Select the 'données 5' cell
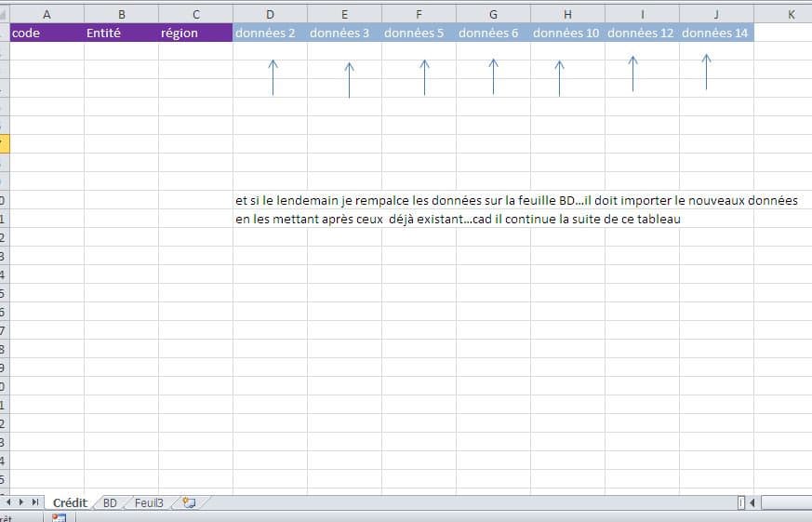This screenshot has height=522, width=812. coord(419,33)
